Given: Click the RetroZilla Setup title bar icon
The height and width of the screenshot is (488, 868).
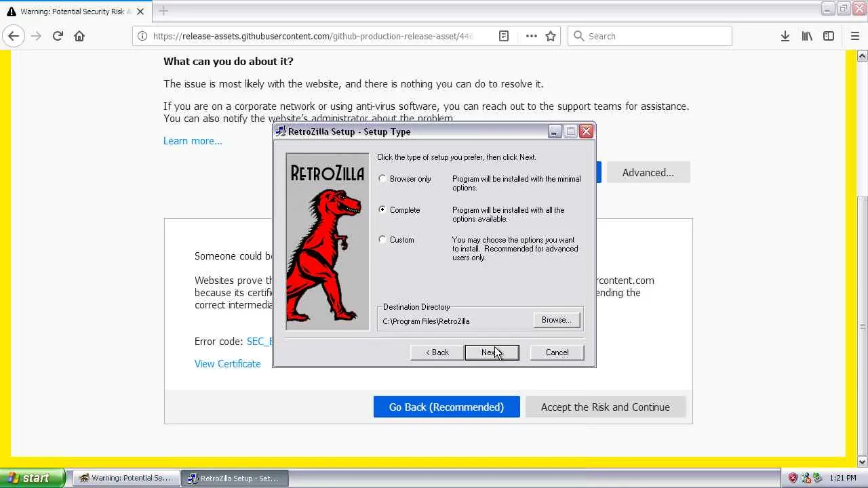Looking at the screenshot, I should 281,131.
